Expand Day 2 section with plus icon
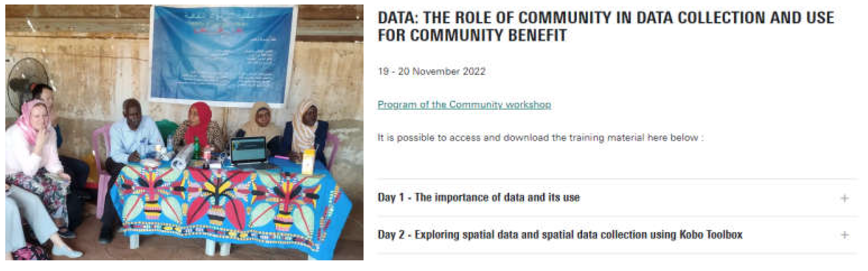Viewport: 868px width, 271px height. coord(844,235)
